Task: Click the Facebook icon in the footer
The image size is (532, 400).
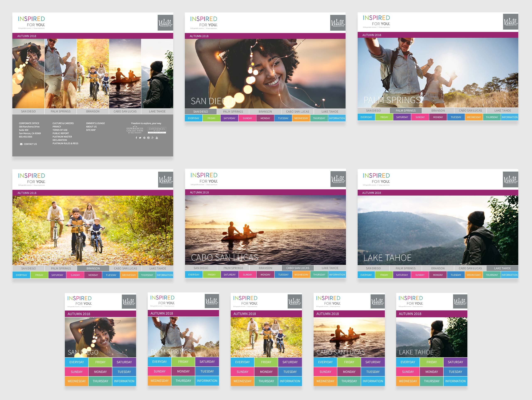Action: click(x=136, y=138)
